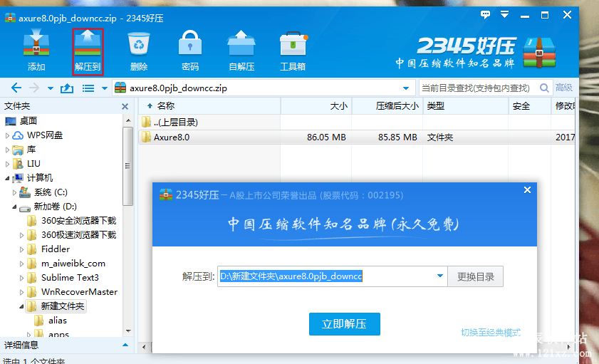Select the m_aiweibk_com folder

[x=73, y=264]
